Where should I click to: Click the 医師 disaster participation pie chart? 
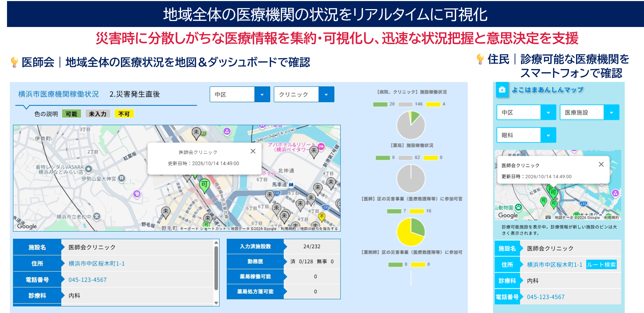click(411, 232)
